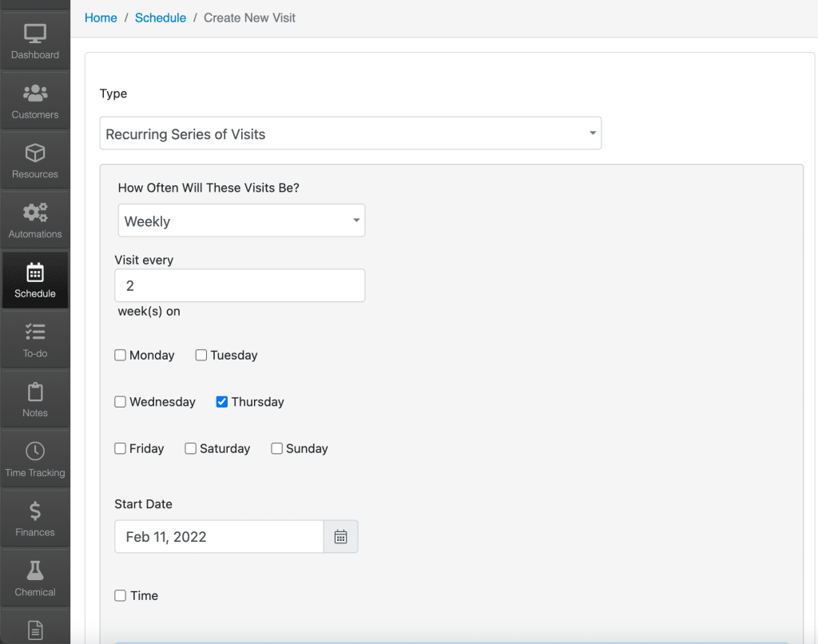The height and width of the screenshot is (644, 818).
Task: Click the Start Date field Feb 11, 2022
Action: coord(219,536)
